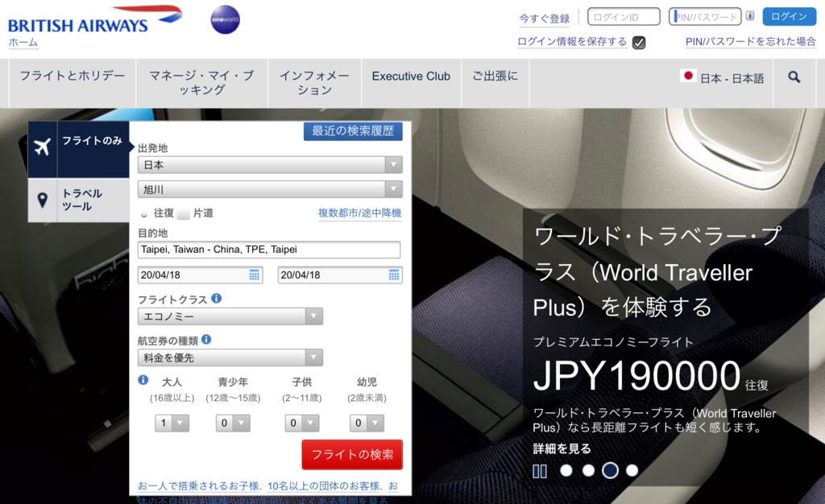Click the 複数都市/途中降機 link

coord(360,213)
